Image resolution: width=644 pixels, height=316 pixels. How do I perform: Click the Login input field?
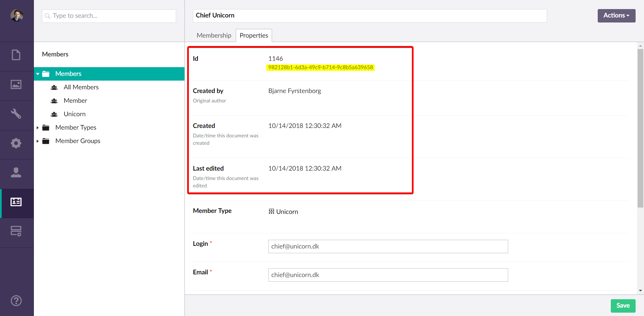[x=388, y=246]
